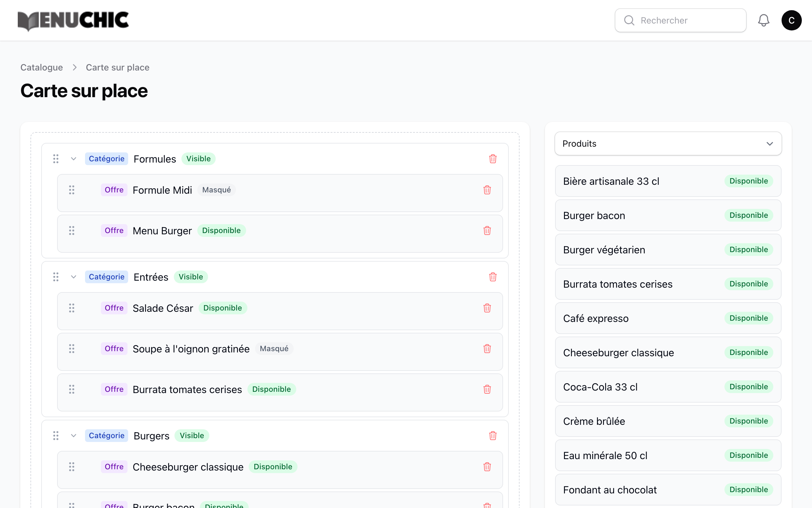The height and width of the screenshot is (508, 812).
Task: Open the Produits dropdown
Action: (668, 144)
